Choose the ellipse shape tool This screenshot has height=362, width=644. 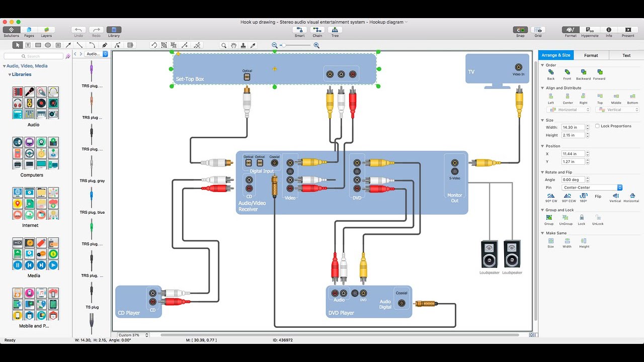coord(48,45)
